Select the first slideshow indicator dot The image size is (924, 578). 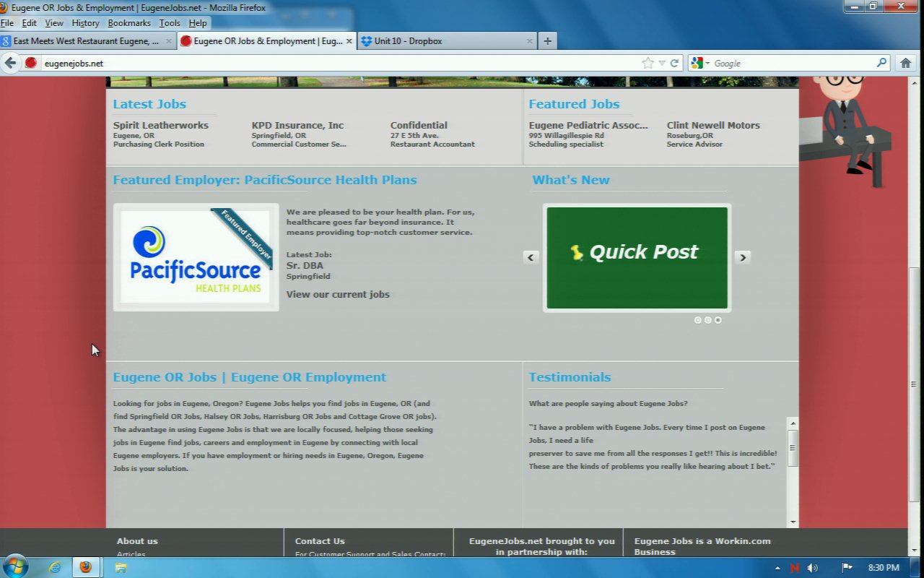pos(698,320)
